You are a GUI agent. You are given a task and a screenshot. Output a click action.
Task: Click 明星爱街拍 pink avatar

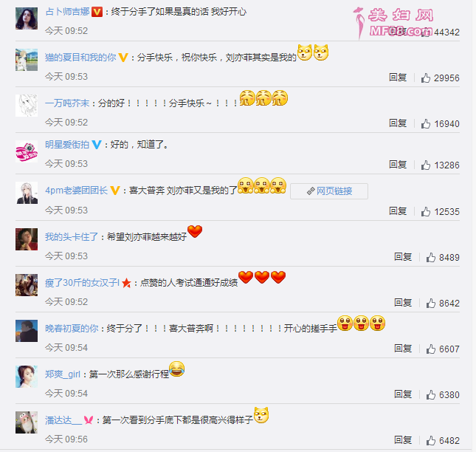pyautogui.click(x=27, y=151)
